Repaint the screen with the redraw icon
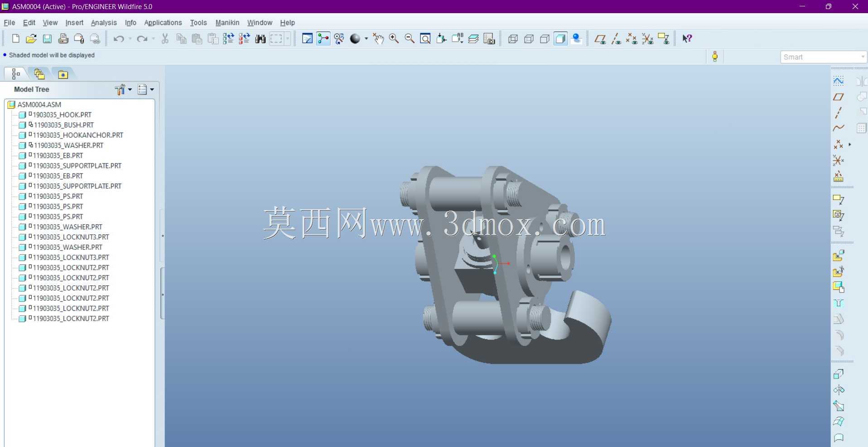Image resolution: width=868 pixels, height=447 pixels. click(307, 39)
